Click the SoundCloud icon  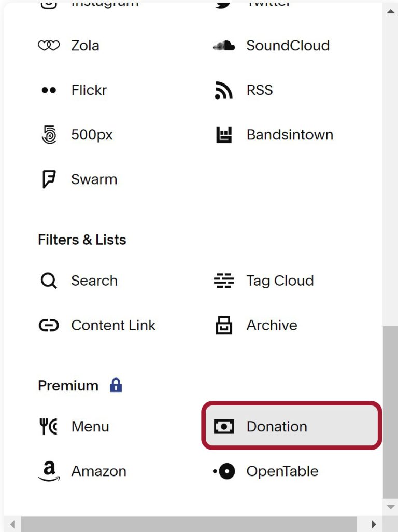point(223,45)
